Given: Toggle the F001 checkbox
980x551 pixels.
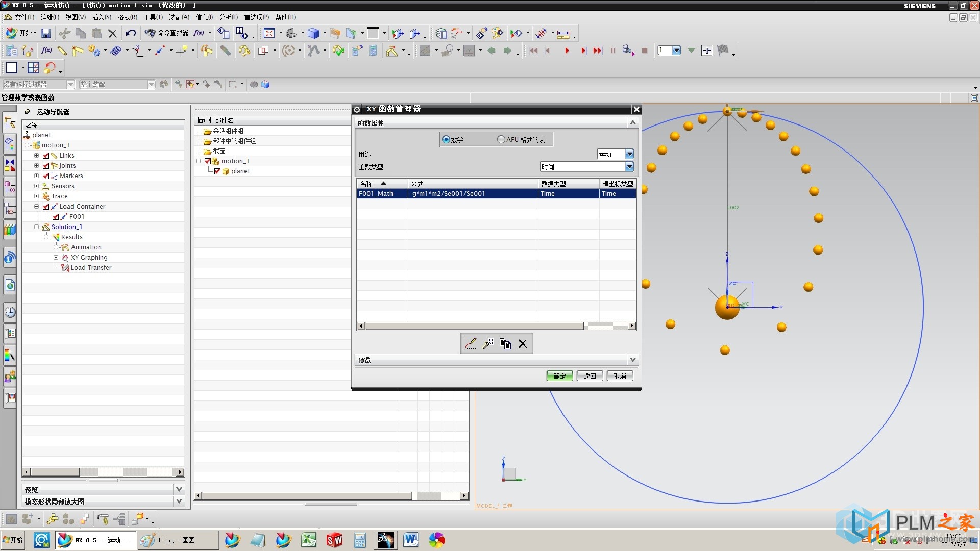Looking at the screenshot, I should tap(56, 217).
